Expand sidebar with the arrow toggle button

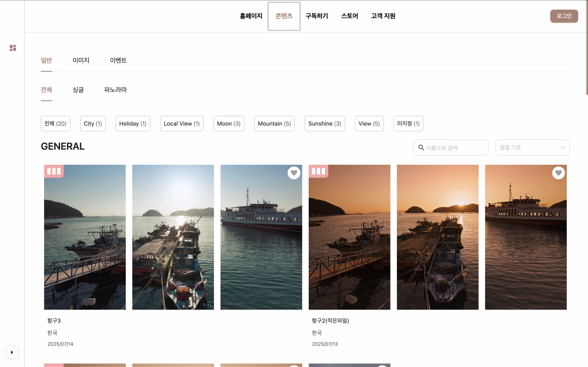point(12,352)
